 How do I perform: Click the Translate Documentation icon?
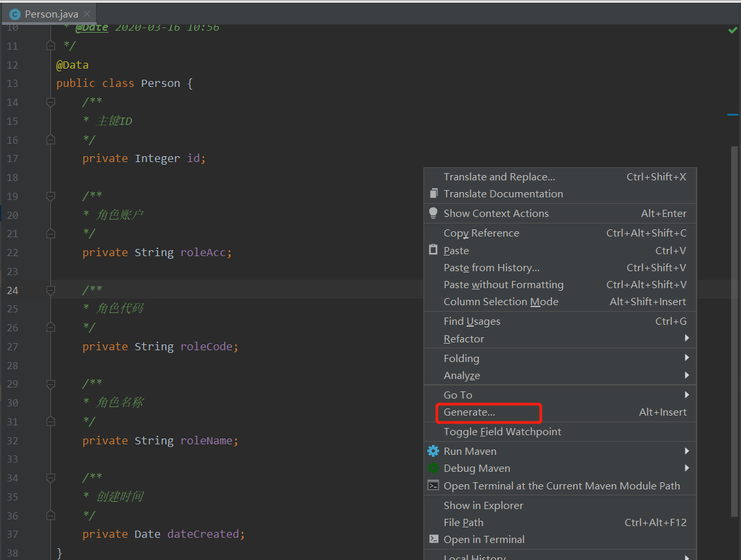point(432,193)
